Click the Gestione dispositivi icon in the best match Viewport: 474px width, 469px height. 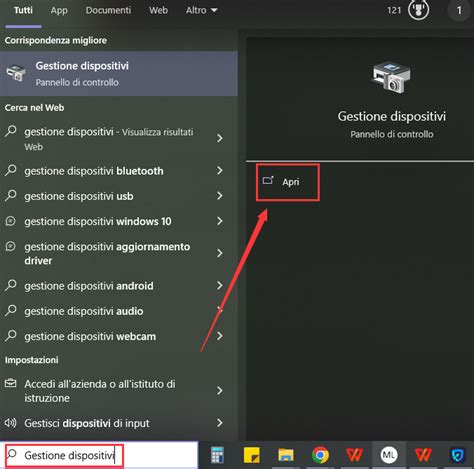[16, 73]
